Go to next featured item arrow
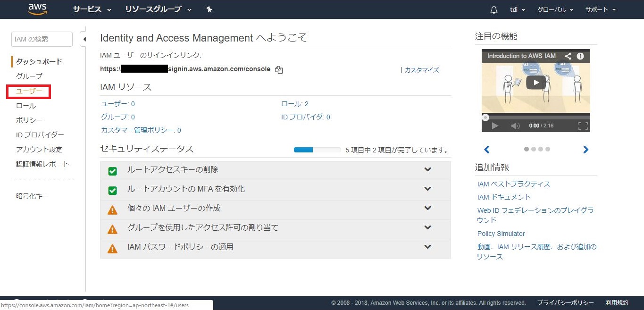The width and height of the screenshot is (644, 310). (x=585, y=150)
